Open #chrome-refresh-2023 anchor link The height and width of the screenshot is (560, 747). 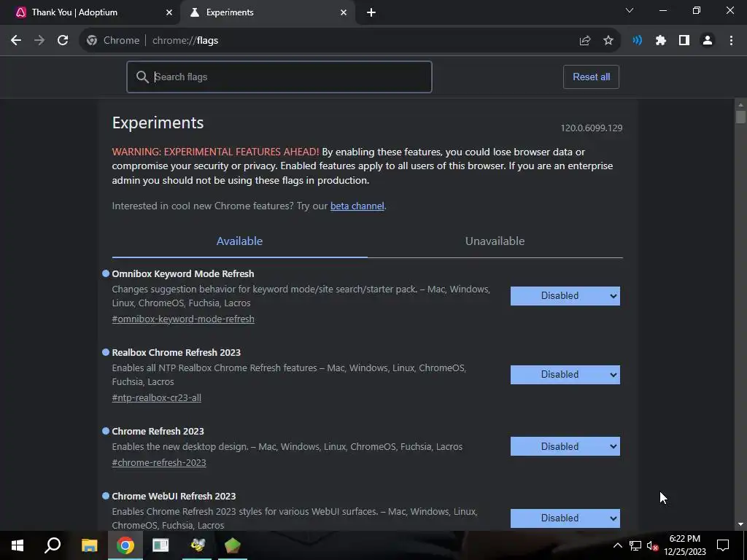point(158,462)
